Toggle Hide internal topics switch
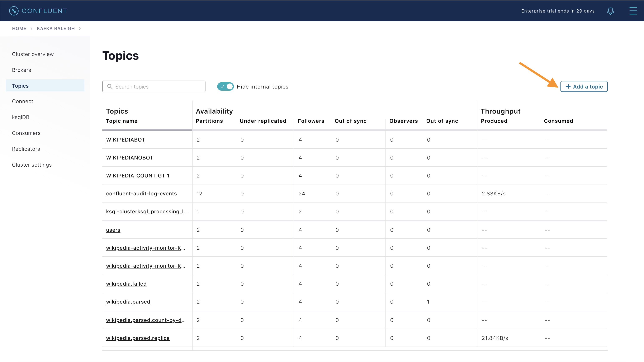 pos(225,86)
